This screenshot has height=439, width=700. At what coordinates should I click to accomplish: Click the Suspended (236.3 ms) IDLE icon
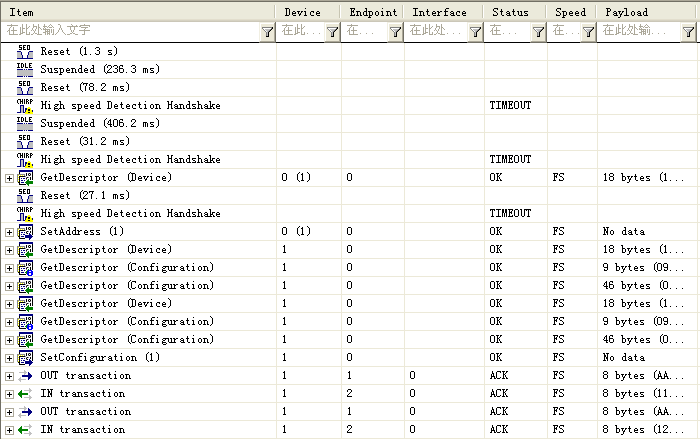26,69
